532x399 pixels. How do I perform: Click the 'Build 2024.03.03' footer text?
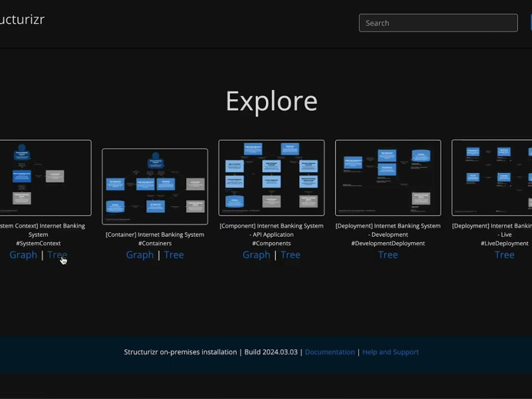point(271,352)
